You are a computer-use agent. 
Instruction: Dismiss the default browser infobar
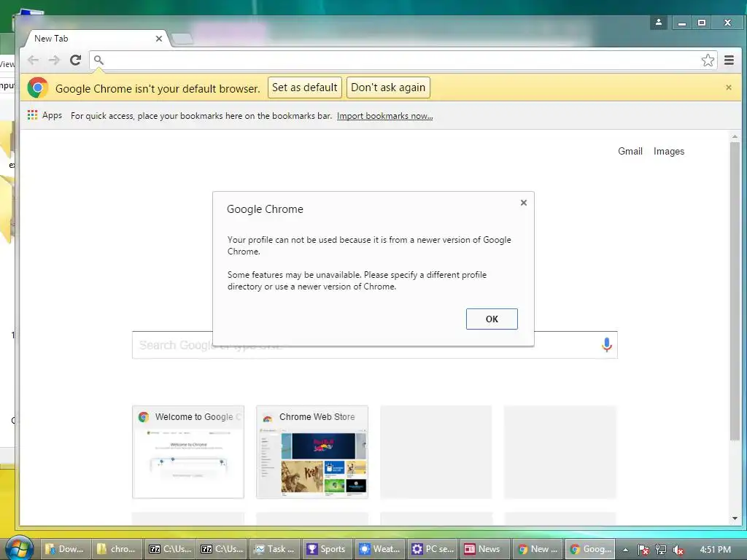coord(729,87)
